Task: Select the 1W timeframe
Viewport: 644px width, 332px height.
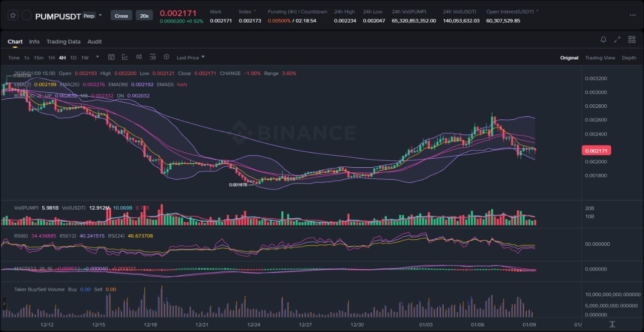Action: [x=85, y=58]
